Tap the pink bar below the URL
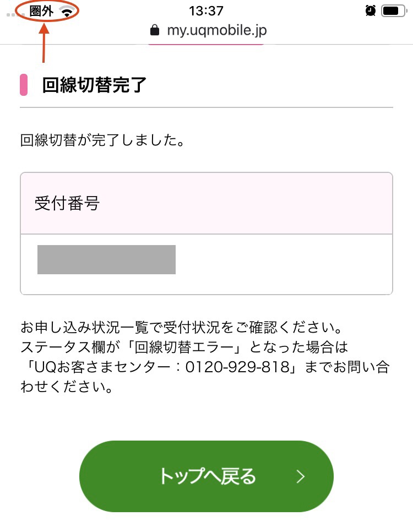413x532 pixels. (x=206, y=42)
